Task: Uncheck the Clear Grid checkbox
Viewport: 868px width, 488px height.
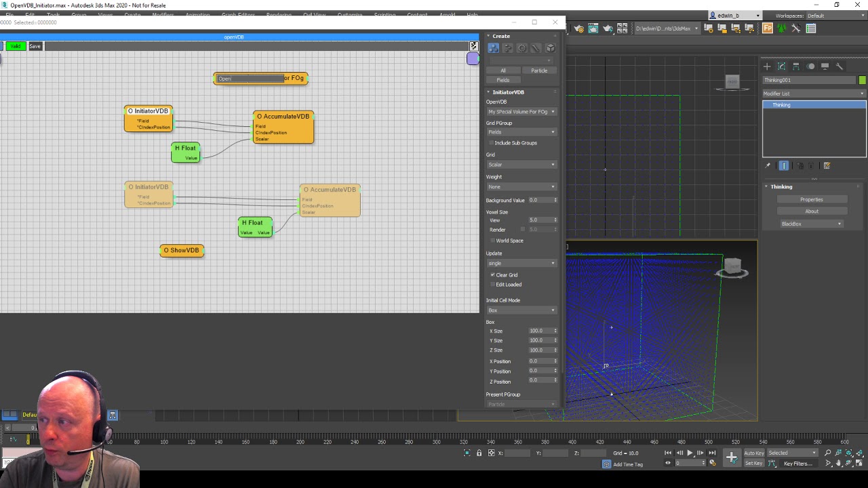Action: [x=492, y=275]
